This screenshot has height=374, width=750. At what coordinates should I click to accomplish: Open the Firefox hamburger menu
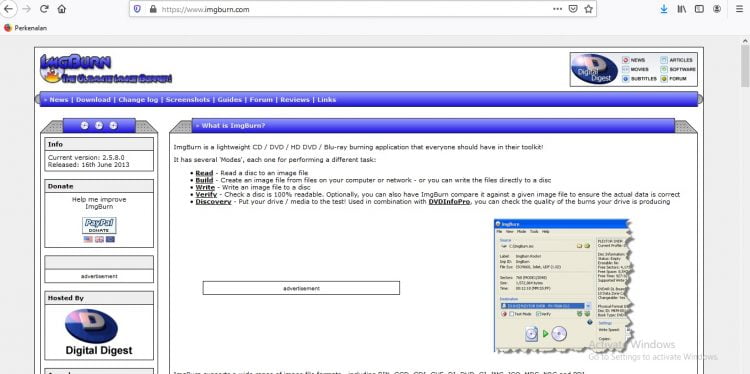(739, 9)
